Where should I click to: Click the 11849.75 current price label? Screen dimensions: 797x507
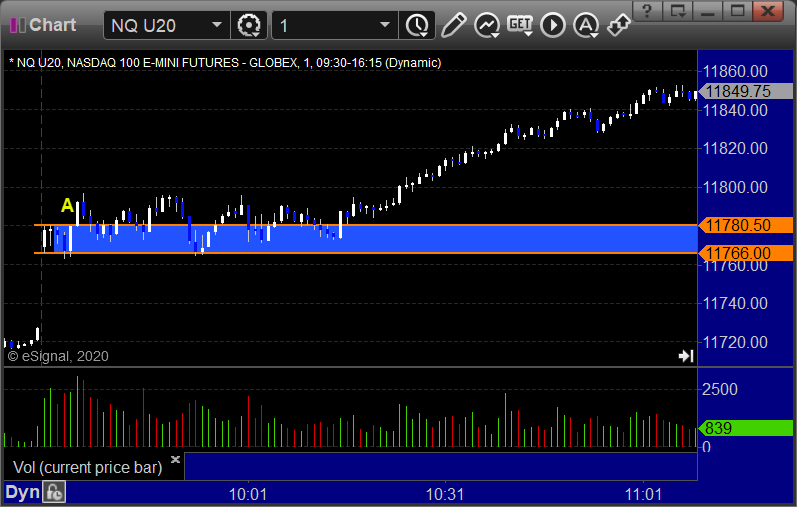(x=746, y=92)
